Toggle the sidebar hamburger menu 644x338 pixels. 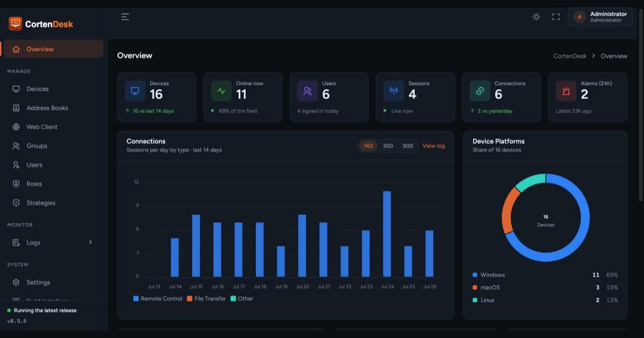tap(125, 17)
